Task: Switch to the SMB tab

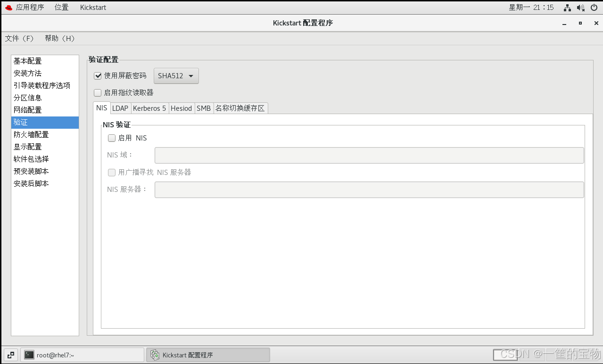Action: [x=204, y=108]
